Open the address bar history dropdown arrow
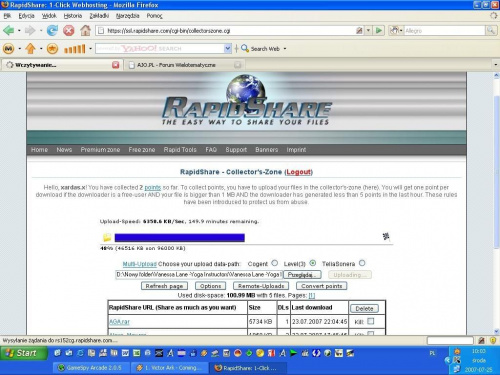Viewport: 500px width, 375px height. pyautogui.click(x=368, y=31)
